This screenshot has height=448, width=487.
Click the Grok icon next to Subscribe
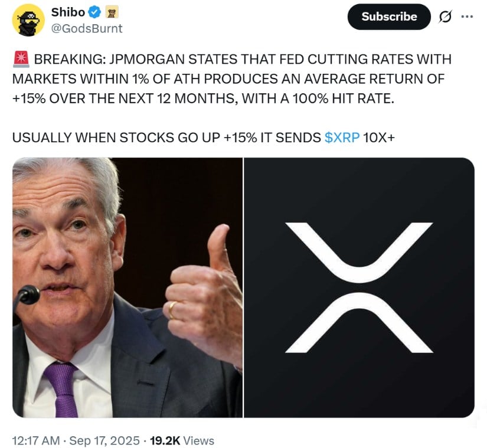(x=447, y=17)
